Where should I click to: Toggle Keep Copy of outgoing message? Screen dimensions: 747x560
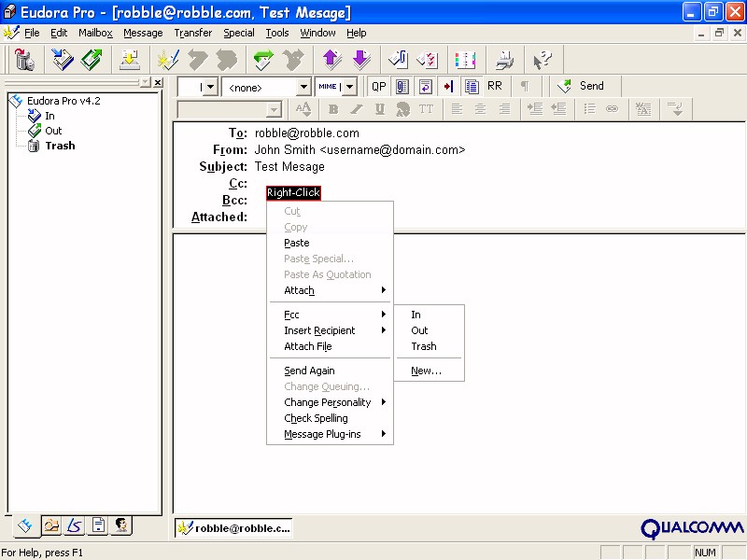pyautogui.click(x=472, y=86)
